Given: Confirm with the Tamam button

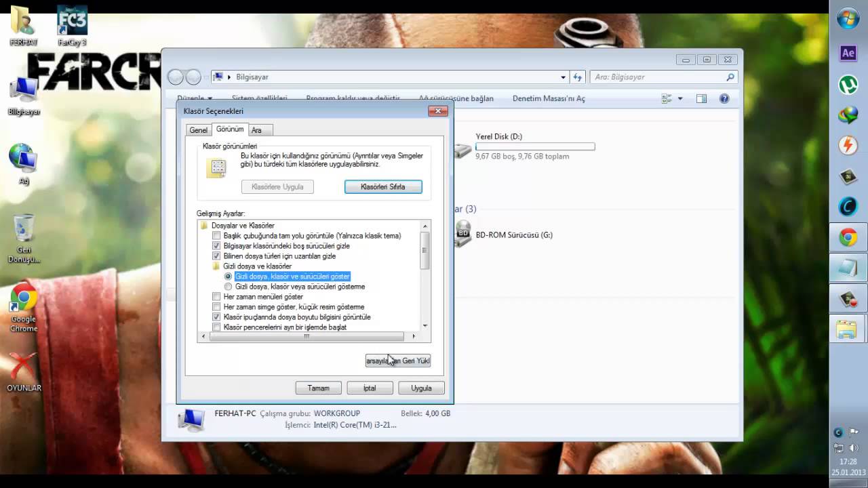Looking at the screenshot, I should (318, 388).
